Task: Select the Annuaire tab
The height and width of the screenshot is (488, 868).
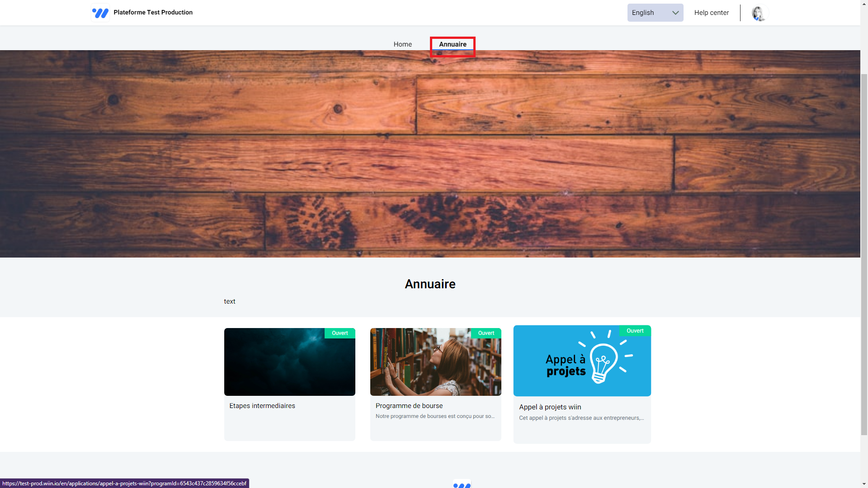Action: pyautogui.click(x=453, y=44)
